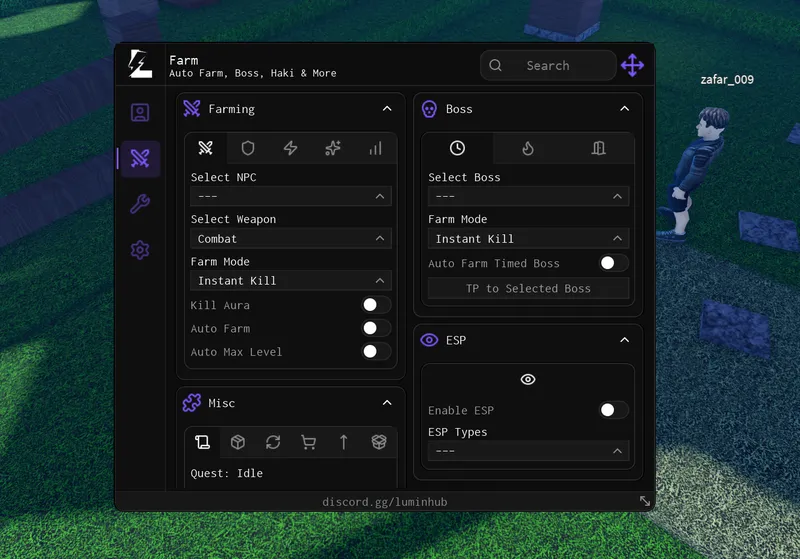Select the up arrow tab in Misc
The width and height of the screenshot is (800, 559).
pos(343,442)
